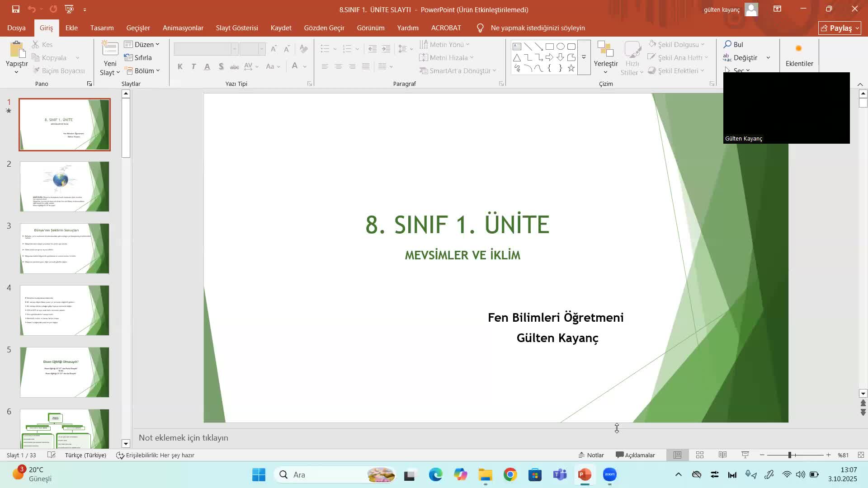Toggle italic formatting with the T button
This screenshot has height=488, width=868.
[x=193, y=66]
